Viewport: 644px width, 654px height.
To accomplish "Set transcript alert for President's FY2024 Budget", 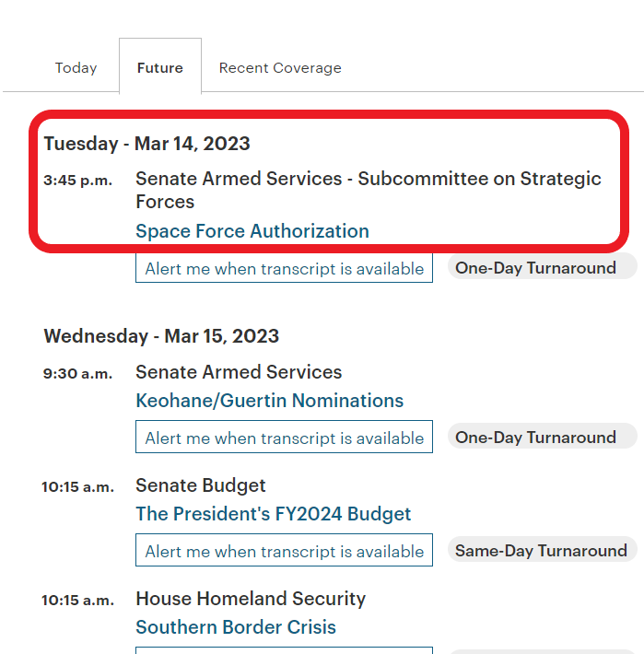I will 284,551.
